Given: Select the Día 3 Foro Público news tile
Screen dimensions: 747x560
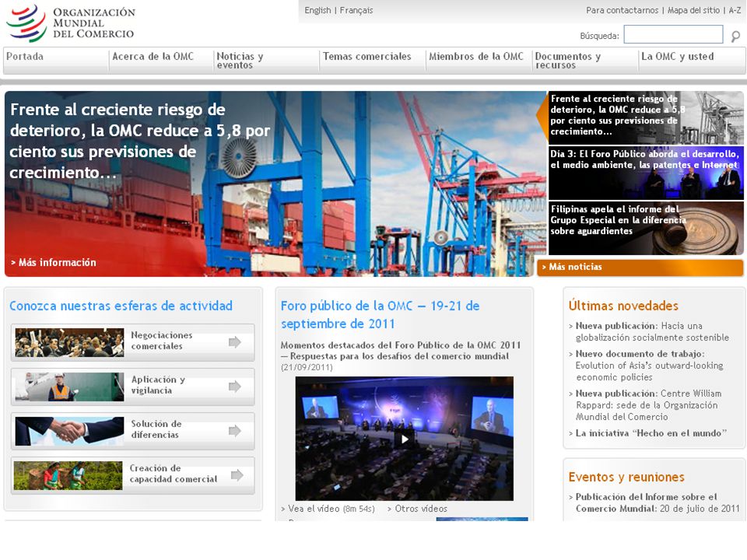Looking at the screenshot, I should click(x=646, y=173).
